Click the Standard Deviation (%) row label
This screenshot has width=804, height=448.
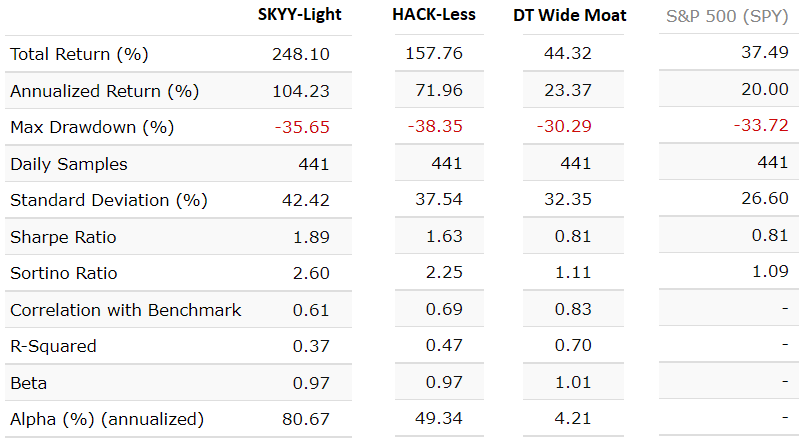[x=109, y=200]
